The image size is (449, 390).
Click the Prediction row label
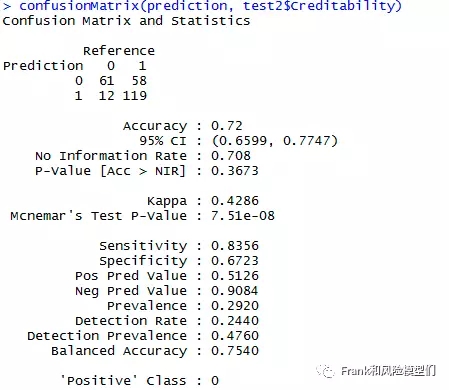pos(43,66)
